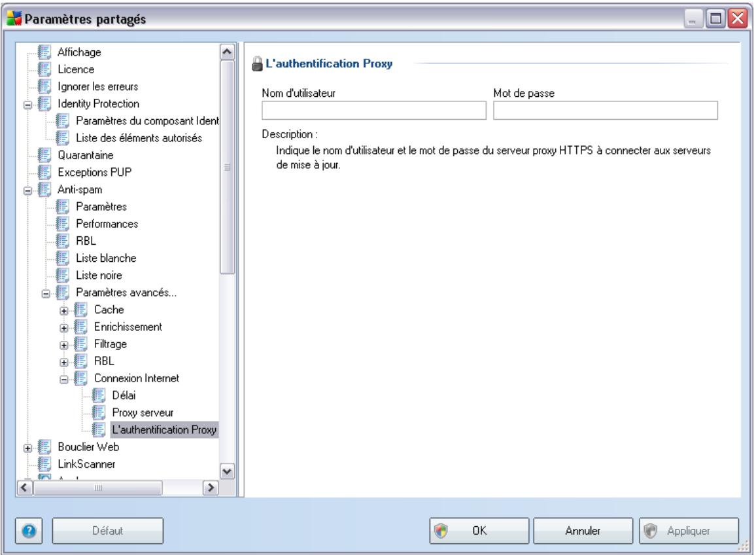Image resolution: width=756 pixels, height=555 pixels.
Task: Open help with the blue question mark
Action: click(x=29, y=531)
